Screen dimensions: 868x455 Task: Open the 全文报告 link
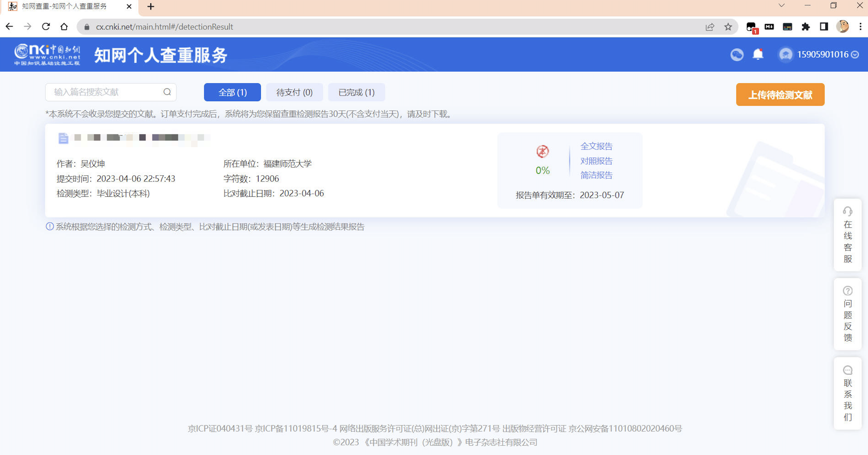coord(596,146)
